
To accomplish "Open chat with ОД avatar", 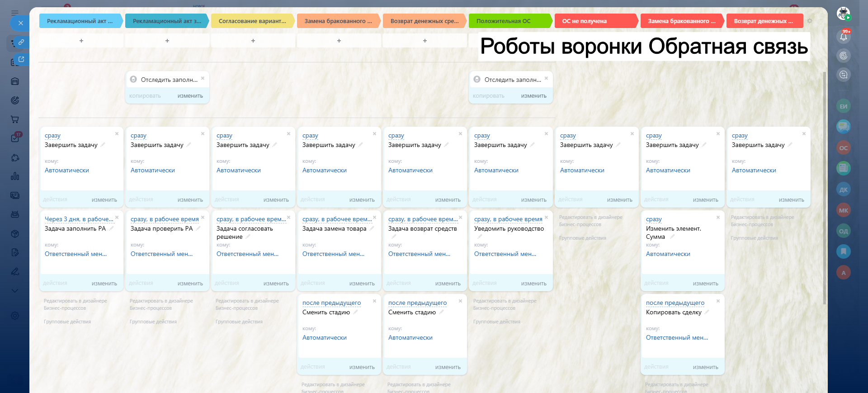I will click(x=844, y=231).
